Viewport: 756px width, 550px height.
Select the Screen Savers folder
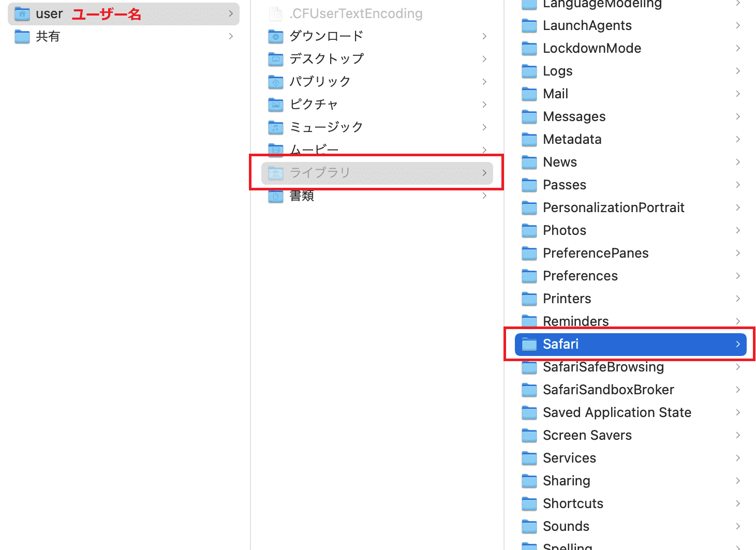click(x=631, y=435)
